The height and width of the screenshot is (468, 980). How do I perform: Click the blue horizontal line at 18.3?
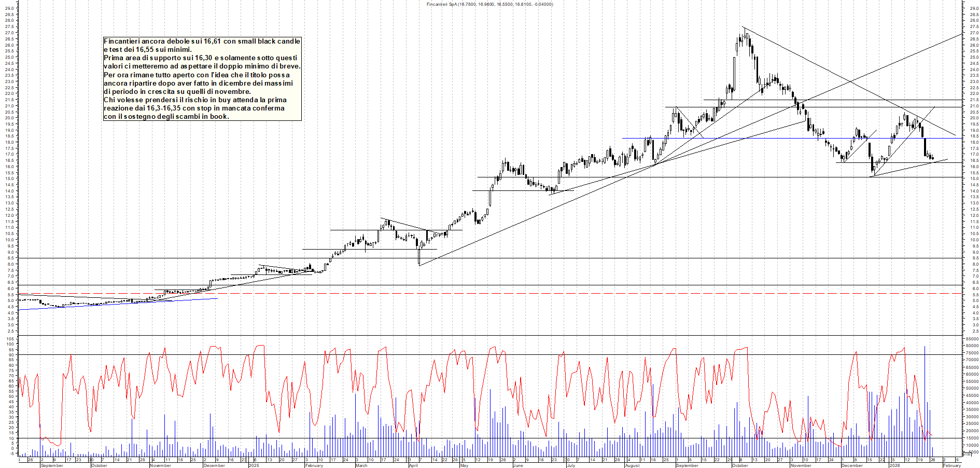pyautogui.click(x=778, y=138)
